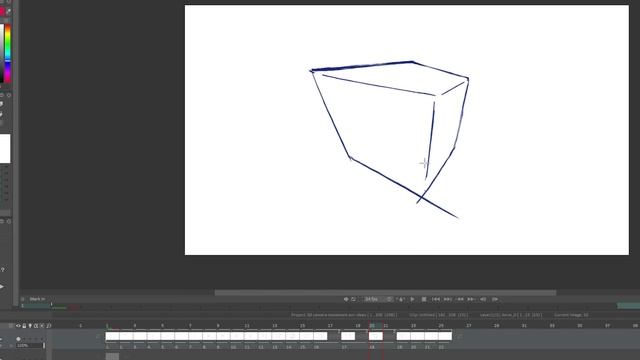The width and height of the screenshot is (640, 360).
Task: Click the gray block under first frame
Action: (112, 356)
